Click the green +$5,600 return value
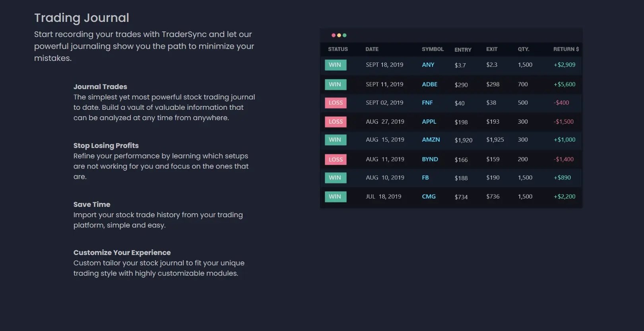This screenshot has height=331, width=644. (x=564, y=84)
